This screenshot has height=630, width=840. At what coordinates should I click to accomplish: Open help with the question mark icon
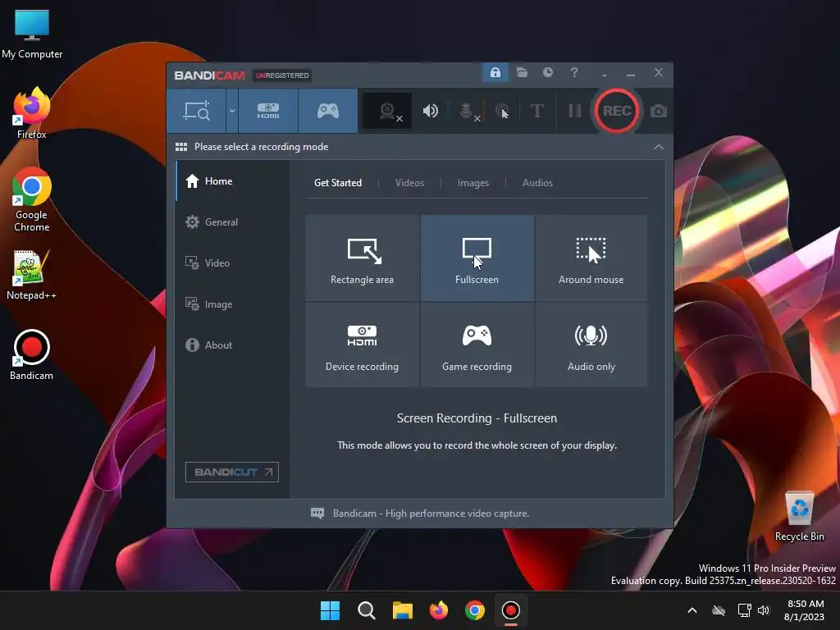[x=574, y=72]
